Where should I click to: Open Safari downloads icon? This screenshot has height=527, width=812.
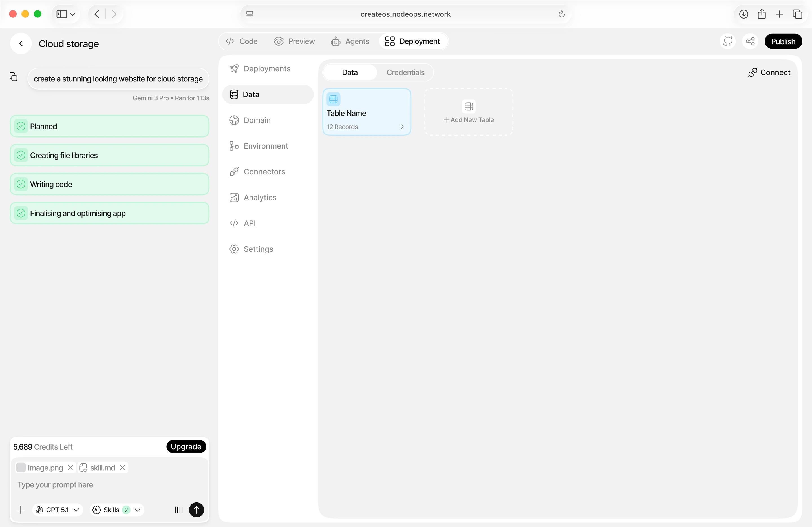(744, 14)
